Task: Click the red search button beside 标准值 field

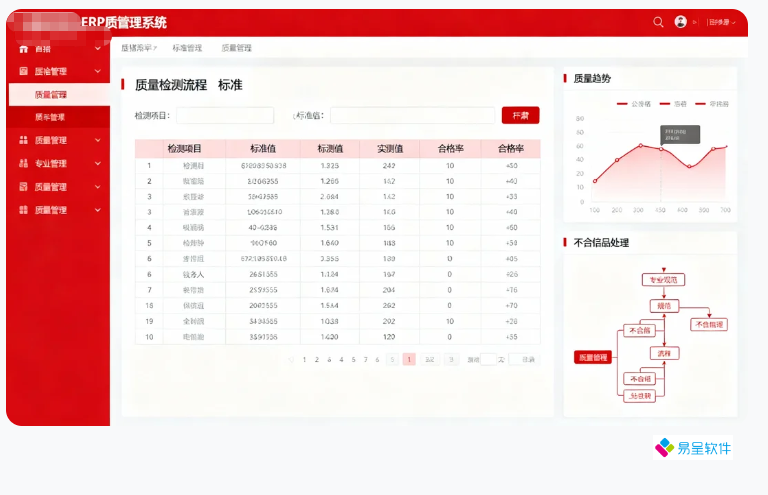Action: pyautogui.click(x=521, y=116)
